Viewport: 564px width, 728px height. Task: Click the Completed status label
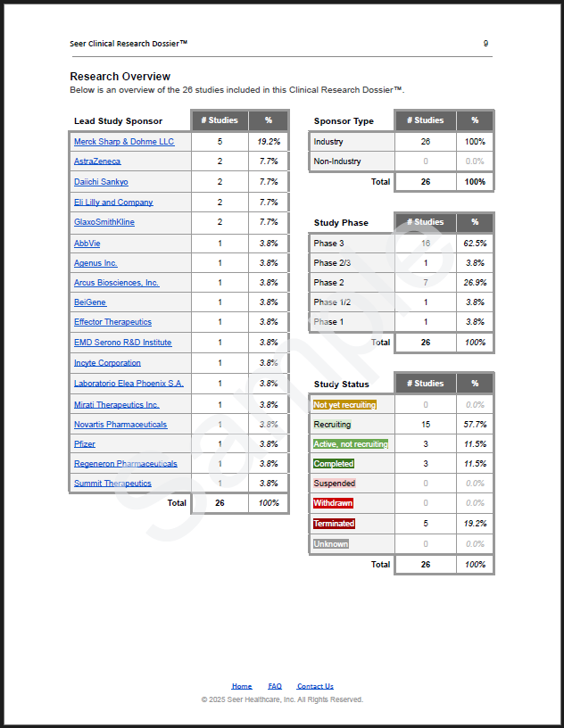pyautogui.click(x=334, y=463)
